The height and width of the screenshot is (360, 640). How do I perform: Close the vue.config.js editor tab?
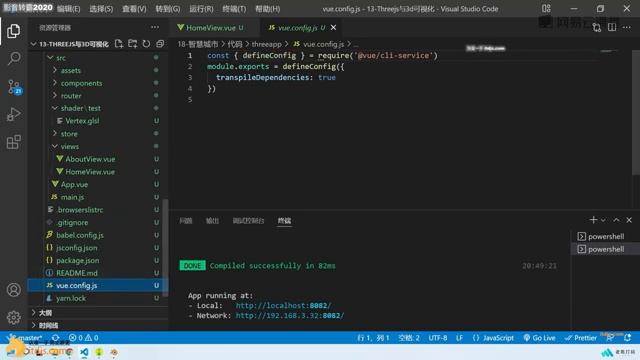pyautogui.click(x=333, y=27)
